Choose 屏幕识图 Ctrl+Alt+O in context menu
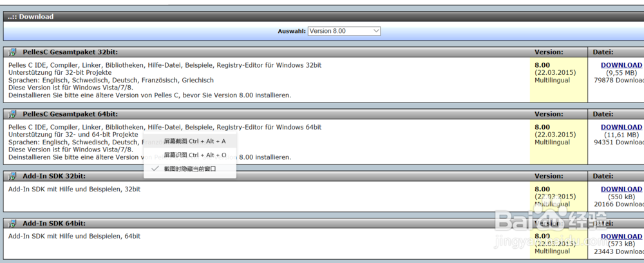The width and height of the screenshot is (644, 263). (190, 155)
